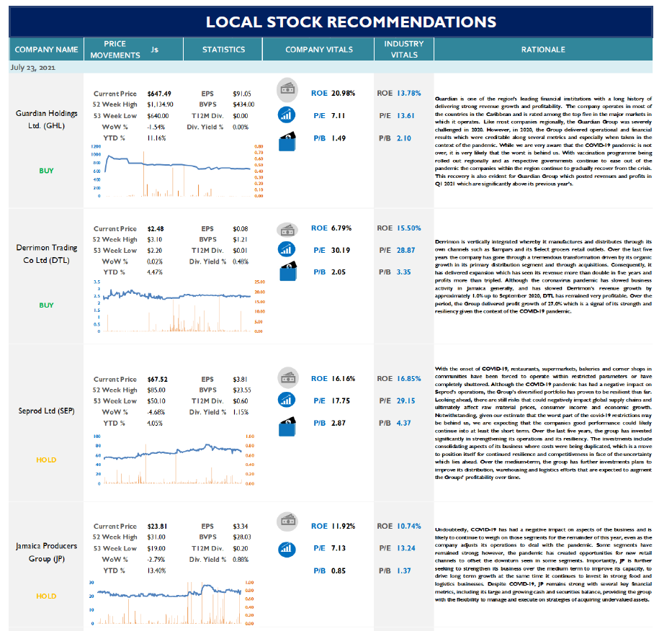Select the dividend yield 0.48%

[x=241, y=261]
